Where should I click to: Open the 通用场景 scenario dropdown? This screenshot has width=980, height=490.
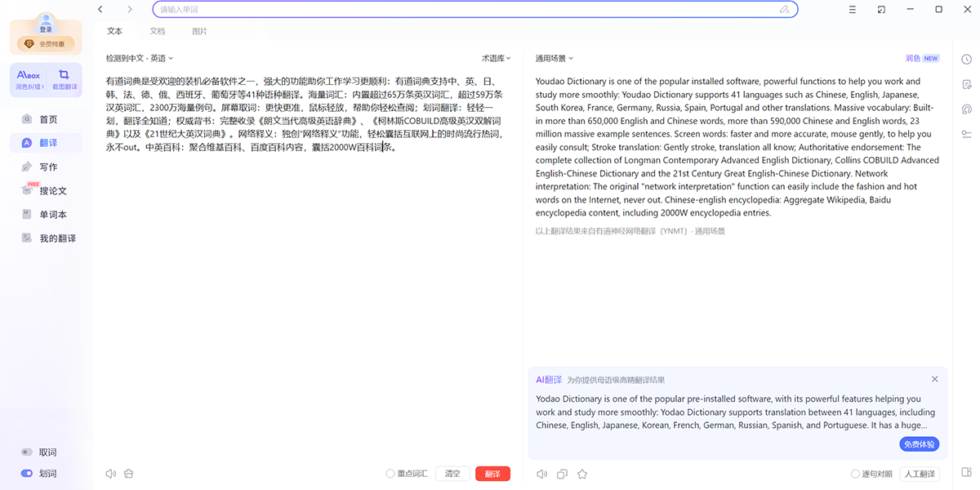(x=554, y=58)
